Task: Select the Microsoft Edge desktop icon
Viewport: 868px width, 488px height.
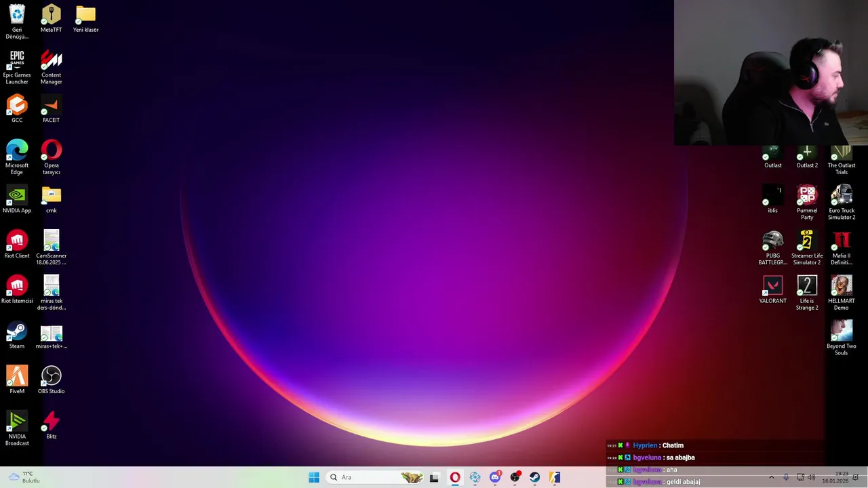Action: click(17, 157)
